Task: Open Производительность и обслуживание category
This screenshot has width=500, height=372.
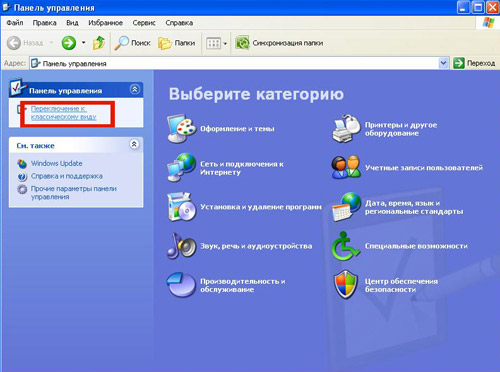Action: pyautogui.click(x=242, y=285)
